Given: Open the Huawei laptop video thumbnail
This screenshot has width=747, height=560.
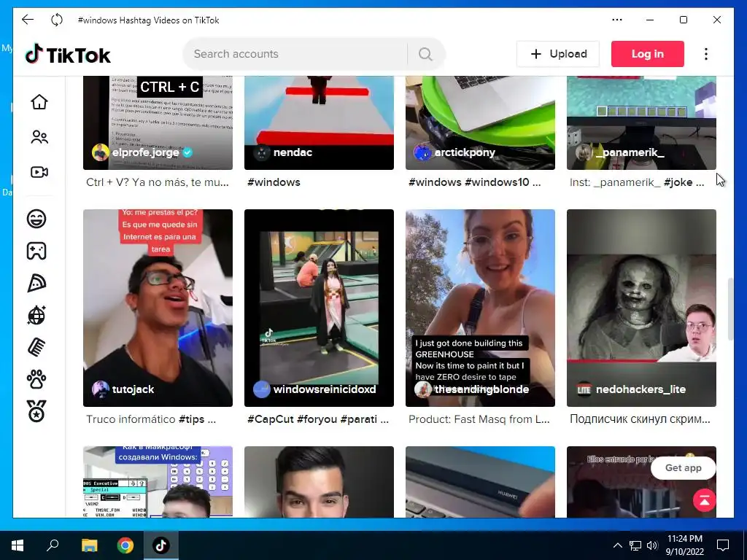Looking at the screenshot, I should (x=480, y=481).
